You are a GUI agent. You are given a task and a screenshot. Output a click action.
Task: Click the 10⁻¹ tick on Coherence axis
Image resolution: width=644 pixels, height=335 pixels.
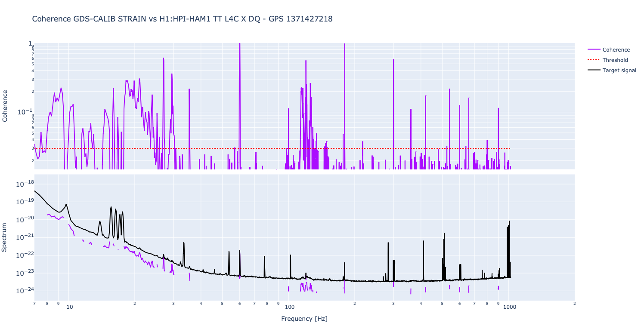(25, 112)
